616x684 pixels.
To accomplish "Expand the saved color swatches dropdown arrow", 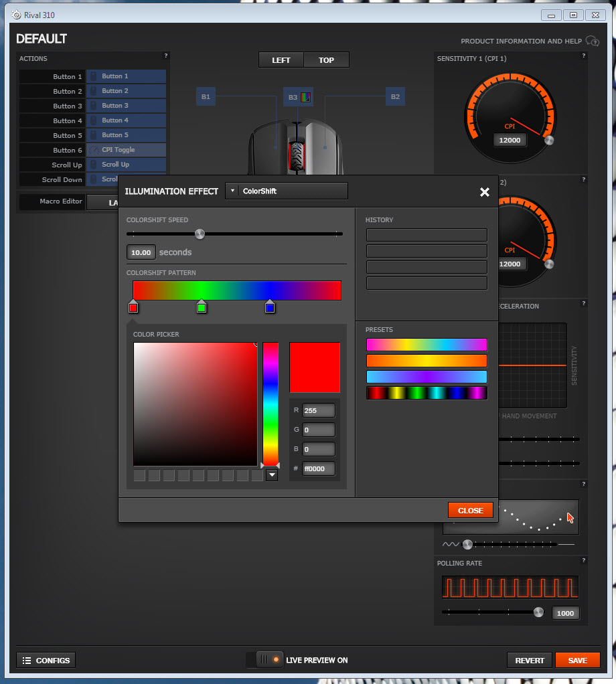I will point(272,475).
